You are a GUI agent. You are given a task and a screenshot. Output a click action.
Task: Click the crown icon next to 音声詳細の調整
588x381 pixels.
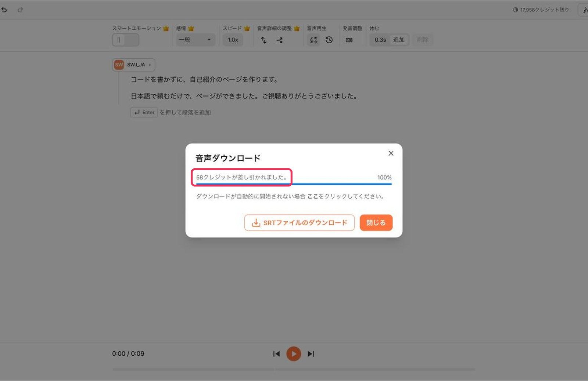[297, 28]
